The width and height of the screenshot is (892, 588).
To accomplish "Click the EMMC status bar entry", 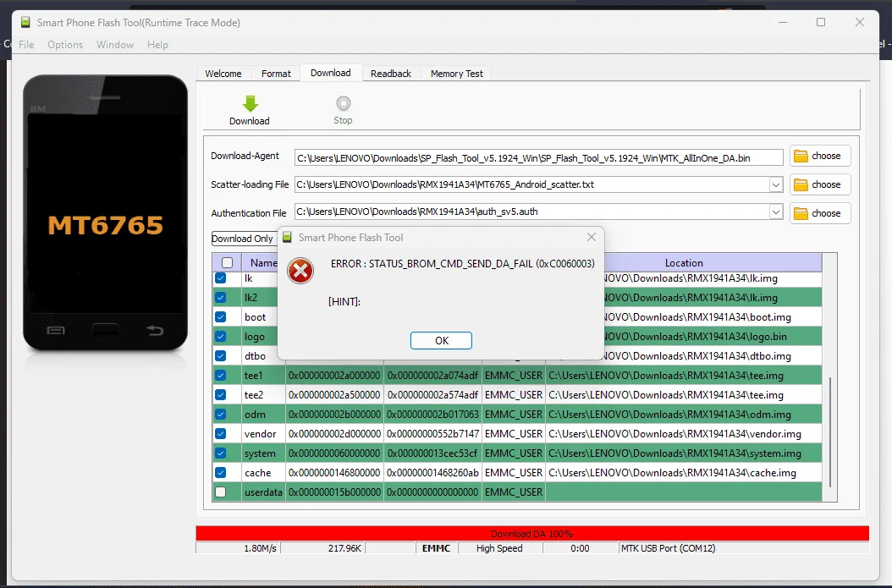I will point(437,548).
